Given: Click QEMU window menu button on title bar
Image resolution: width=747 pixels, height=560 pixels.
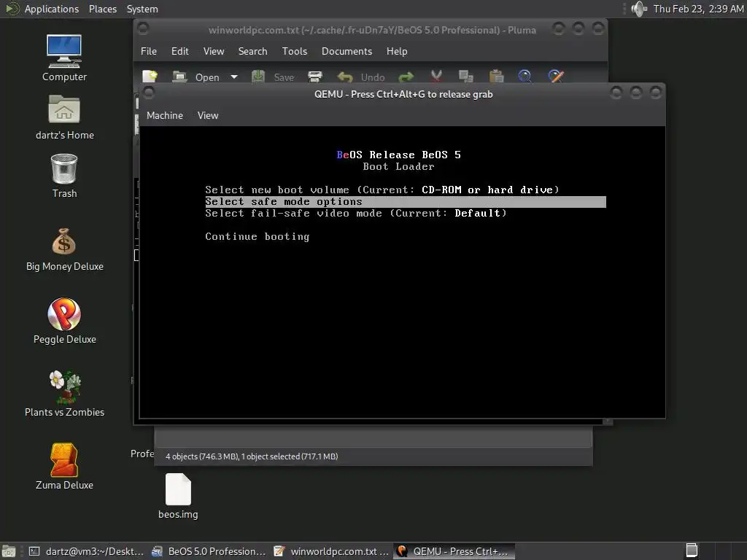Looking at the screenshot, I should [x=149, y=93].
